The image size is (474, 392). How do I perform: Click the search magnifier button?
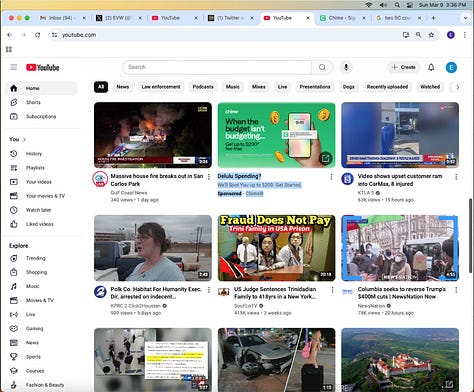(322, 67)
